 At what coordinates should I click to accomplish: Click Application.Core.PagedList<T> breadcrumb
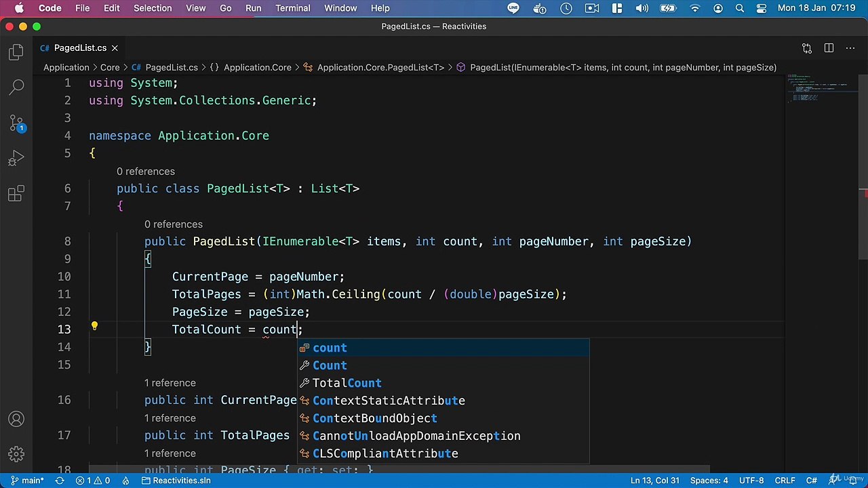coord(374,67)
